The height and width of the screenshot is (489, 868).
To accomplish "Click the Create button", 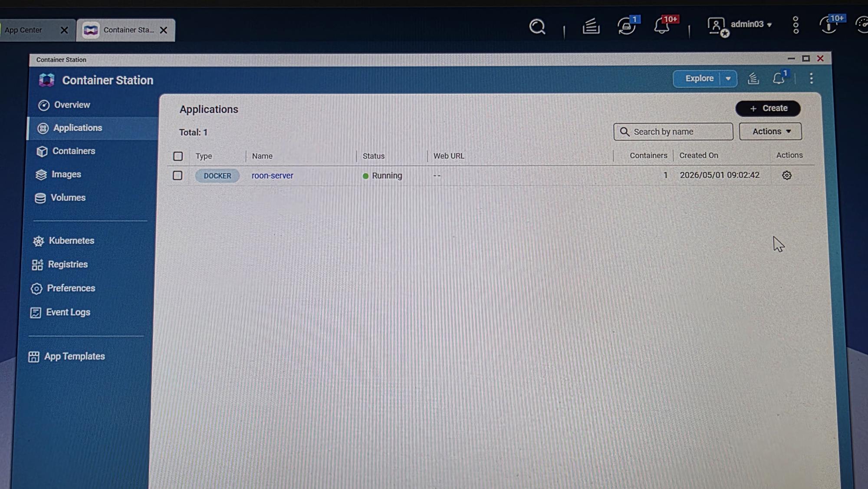I will click(x=768, y=109).
